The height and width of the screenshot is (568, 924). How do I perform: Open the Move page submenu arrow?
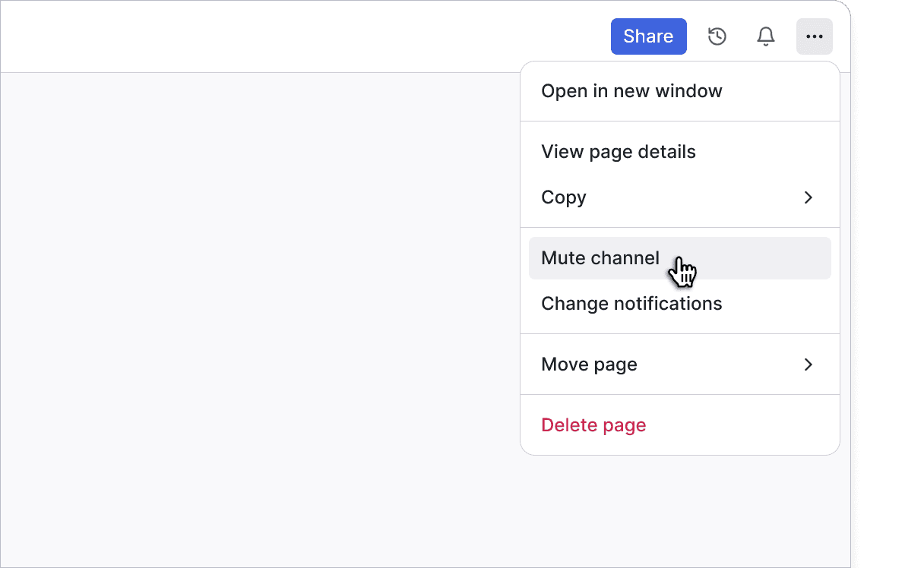click(x=808, y=364)
